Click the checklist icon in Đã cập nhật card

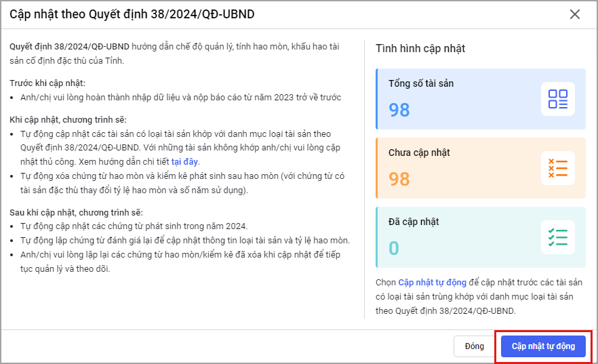[557, 237]
